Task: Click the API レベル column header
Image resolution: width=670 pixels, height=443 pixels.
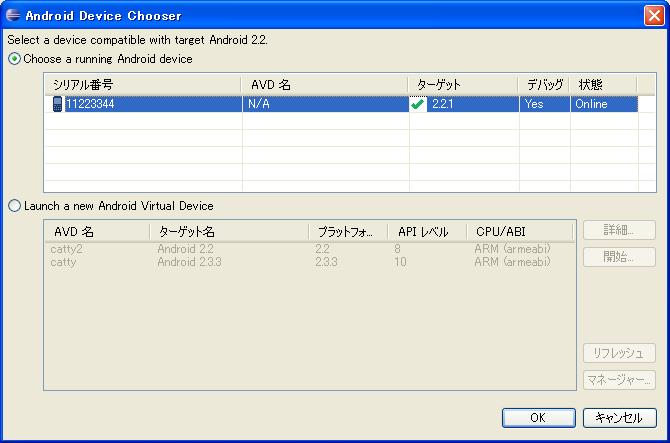Action: pyautogui.click(x=427, y=232)
